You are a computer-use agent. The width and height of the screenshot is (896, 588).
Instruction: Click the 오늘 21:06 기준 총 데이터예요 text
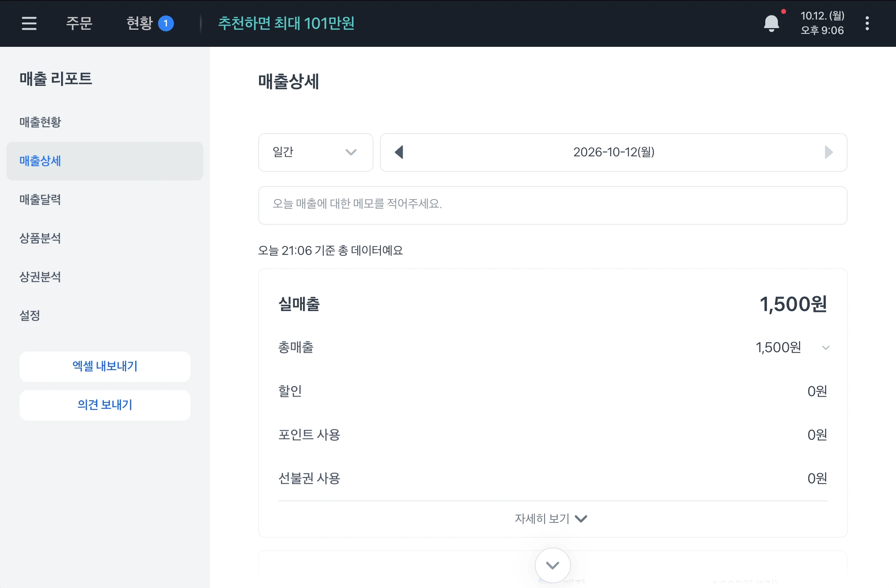pos(330,250)
